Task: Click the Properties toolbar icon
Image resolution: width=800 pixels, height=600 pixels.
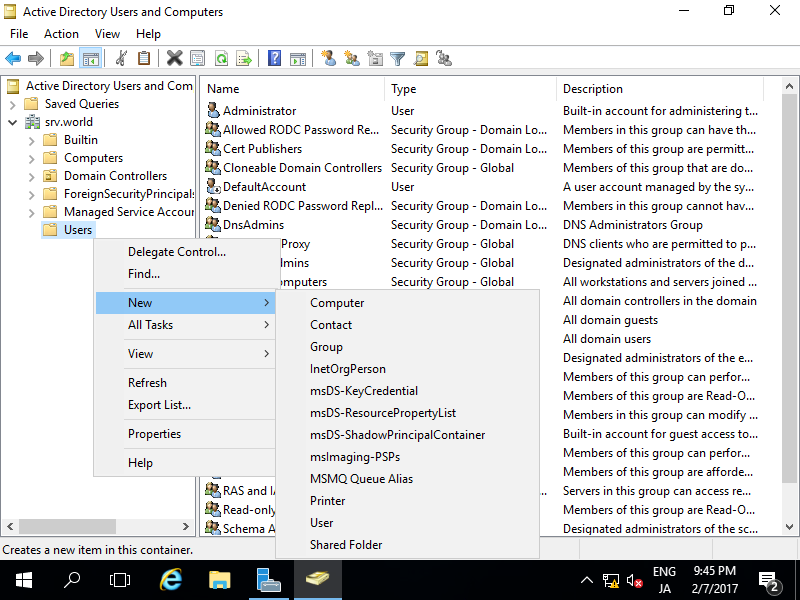Action: tap(197, 58)
